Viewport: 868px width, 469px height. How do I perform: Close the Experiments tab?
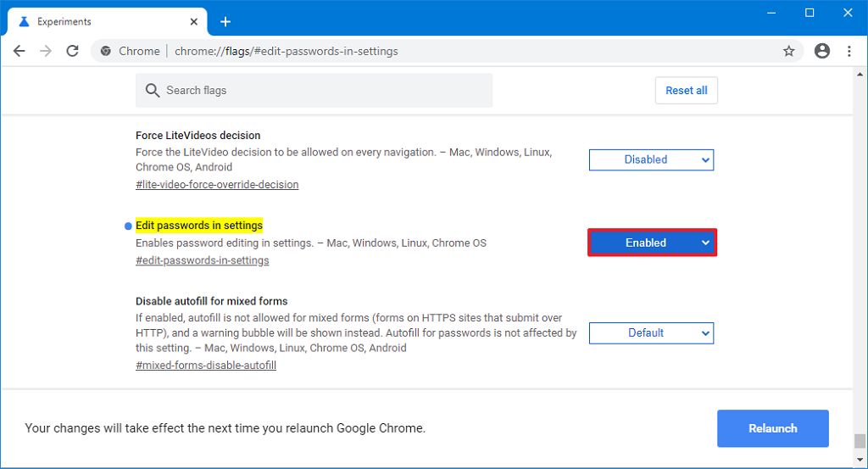coord(194,21)
